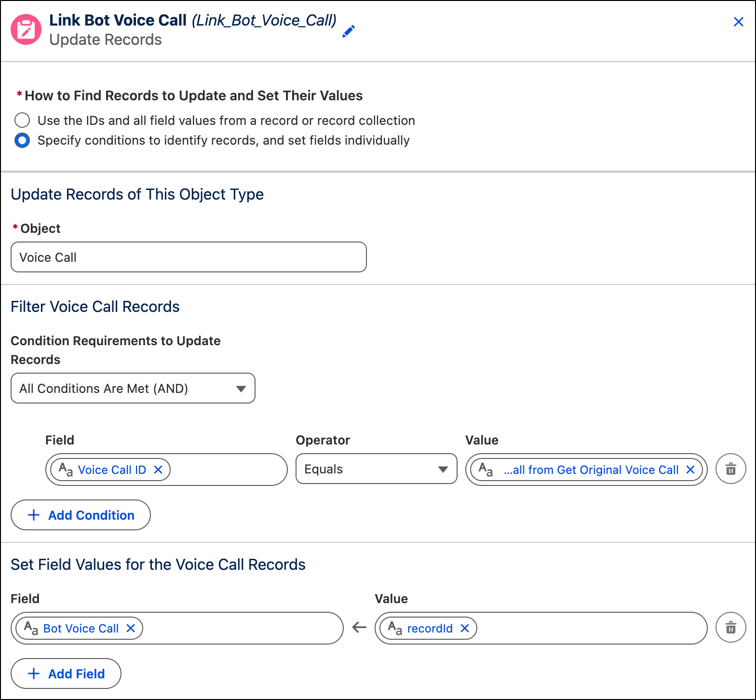Screen dimensions: 756x700
Task: Click the 'Link Bot Voice Call' title text
Action: click(x=118, y=20)
